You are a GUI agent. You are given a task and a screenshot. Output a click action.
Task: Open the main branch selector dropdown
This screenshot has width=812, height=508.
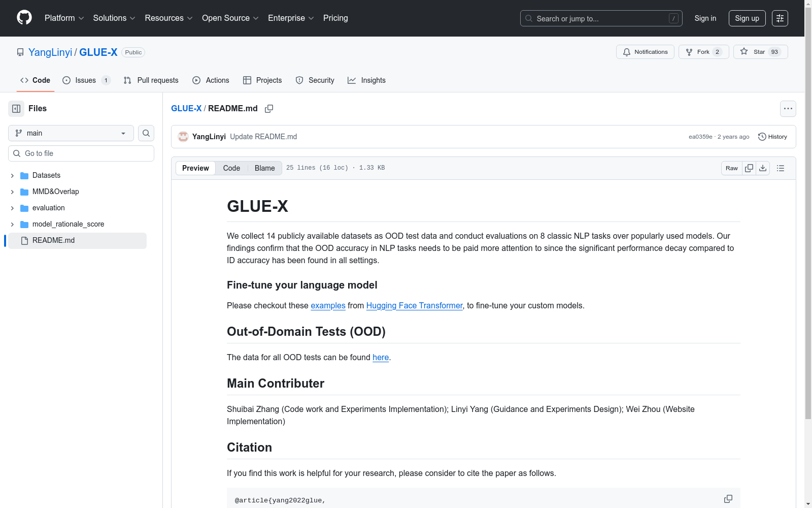pos(71,133)
